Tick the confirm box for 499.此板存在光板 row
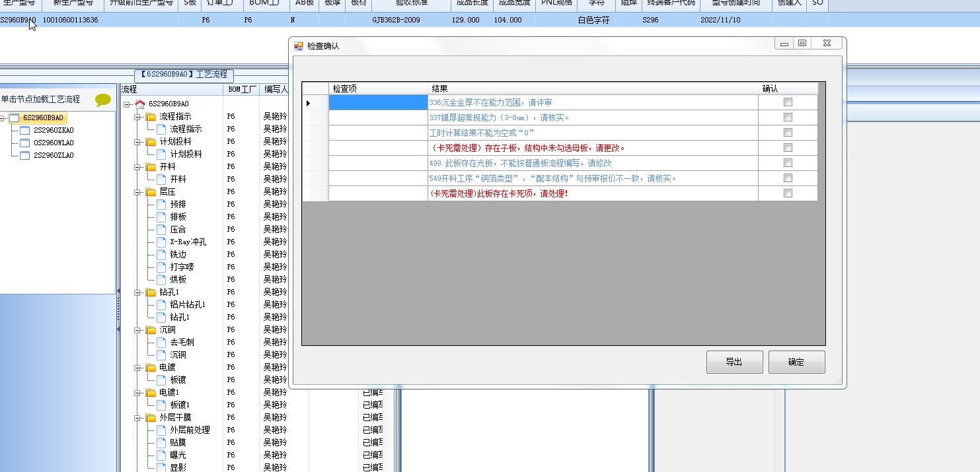The height and width of the screenshot is (472, 980). pos(788,163)
